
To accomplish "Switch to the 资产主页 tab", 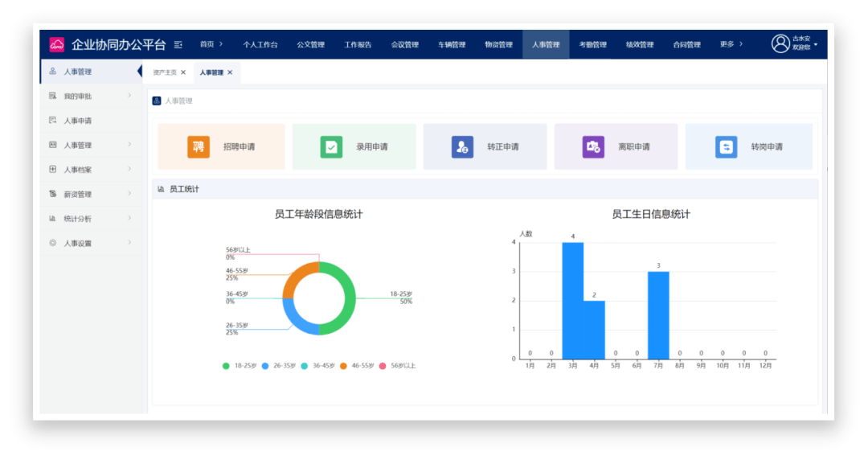I will (165, 72).
